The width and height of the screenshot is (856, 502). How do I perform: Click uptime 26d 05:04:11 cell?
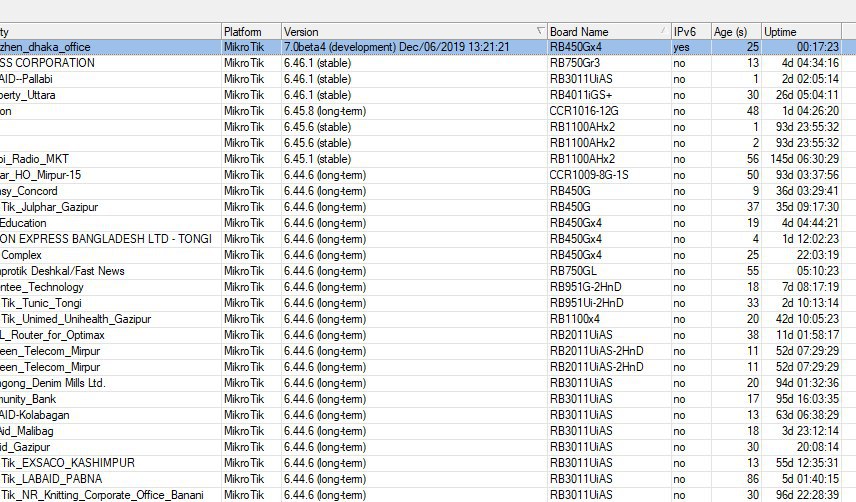click(x=801, y=95)
